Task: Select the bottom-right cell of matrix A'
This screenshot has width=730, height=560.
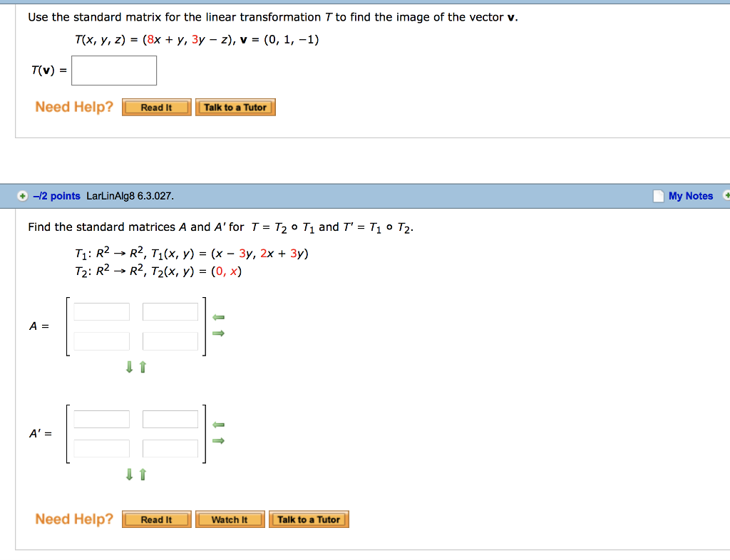Action: 170,448
